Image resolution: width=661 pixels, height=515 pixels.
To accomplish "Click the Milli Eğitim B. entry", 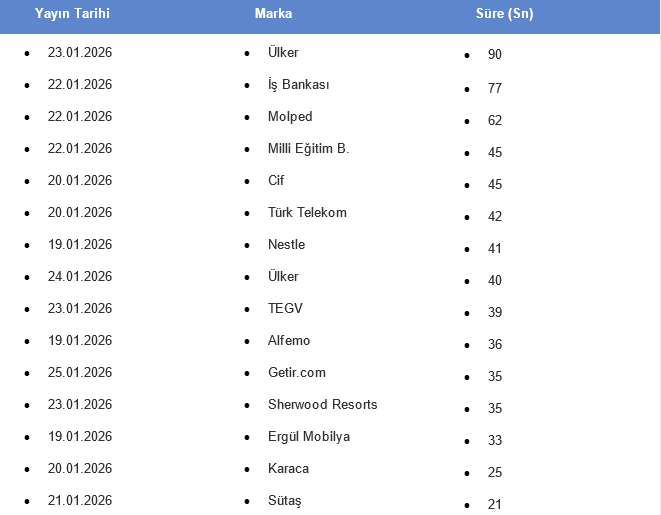I will pyautogui.click(x=308, y=149).
